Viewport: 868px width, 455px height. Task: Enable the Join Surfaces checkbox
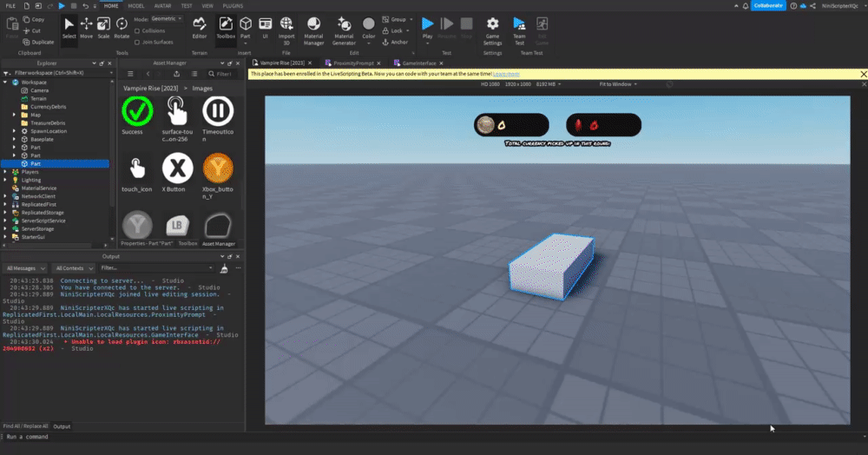coord(137,42)
